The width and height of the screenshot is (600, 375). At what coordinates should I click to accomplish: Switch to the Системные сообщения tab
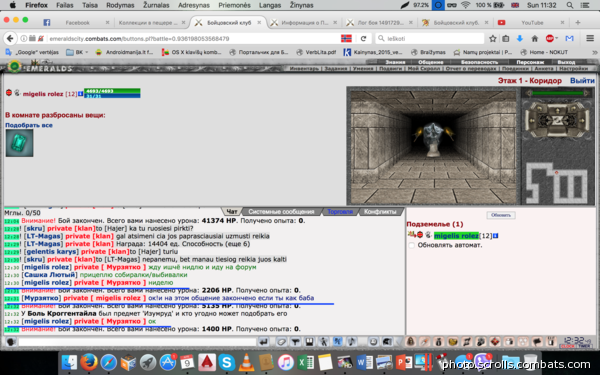281,211
